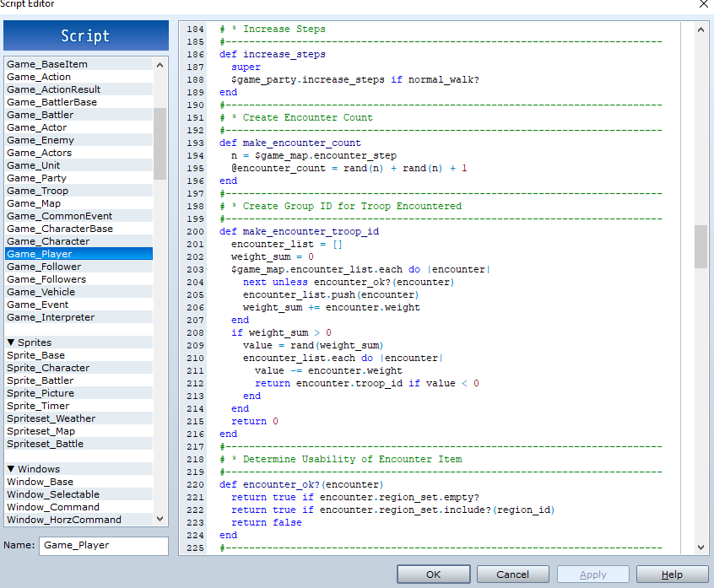Select the Window_Selectable script

pyautogui.click(x=79, y=494)
